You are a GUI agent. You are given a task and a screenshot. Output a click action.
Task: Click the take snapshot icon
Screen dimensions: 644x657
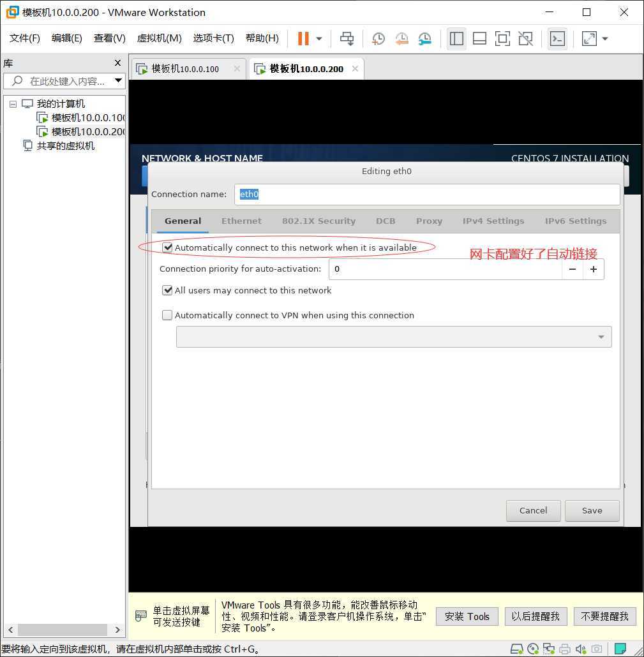(x=378, y=38)
